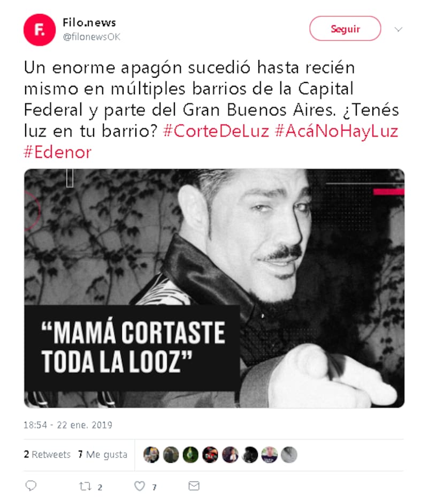The width and height of the screenshot is (428, 504).
Task: Open the @filonewsOK handle
Action: pos(92,37)
